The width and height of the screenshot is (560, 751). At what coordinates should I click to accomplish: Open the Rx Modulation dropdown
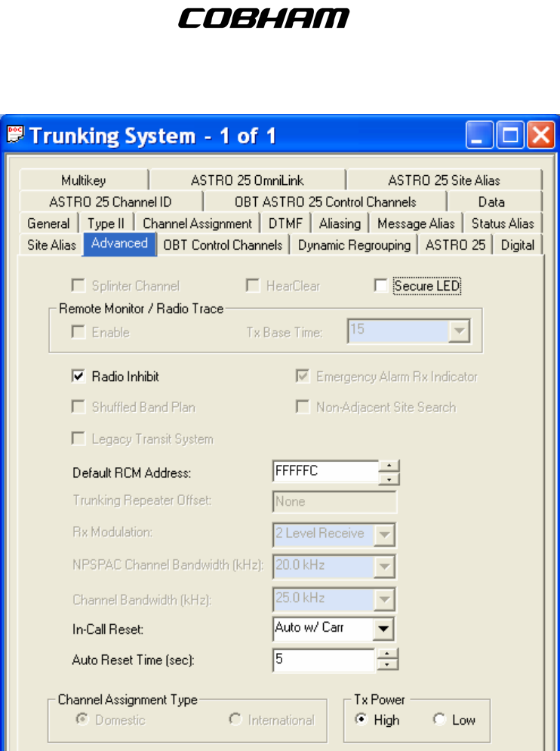[383, 535]
